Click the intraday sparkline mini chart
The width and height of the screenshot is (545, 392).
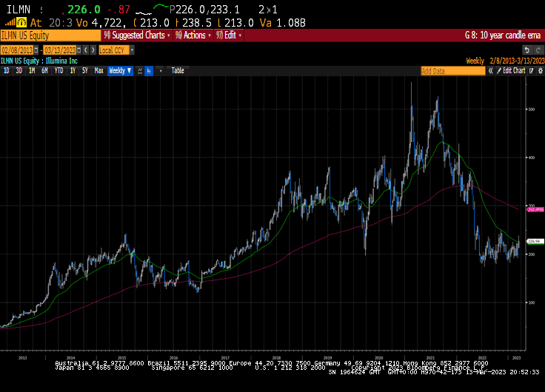(152, 9)
